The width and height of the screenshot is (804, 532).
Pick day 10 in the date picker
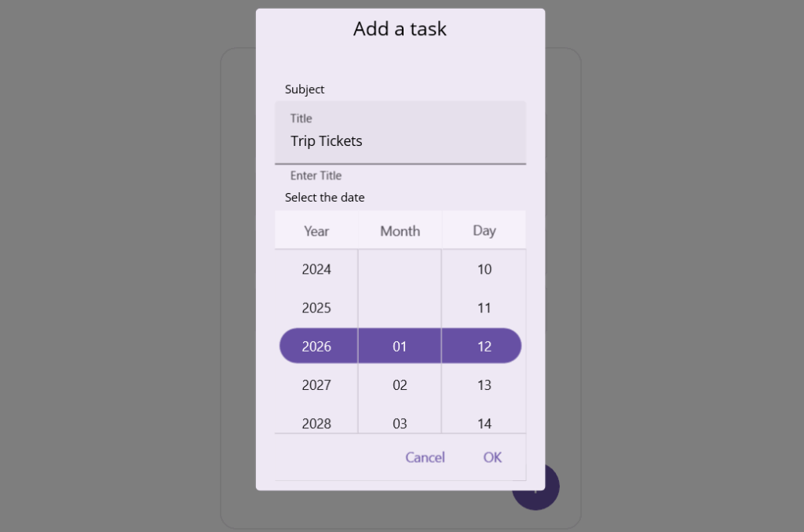(x=484, y=268)
